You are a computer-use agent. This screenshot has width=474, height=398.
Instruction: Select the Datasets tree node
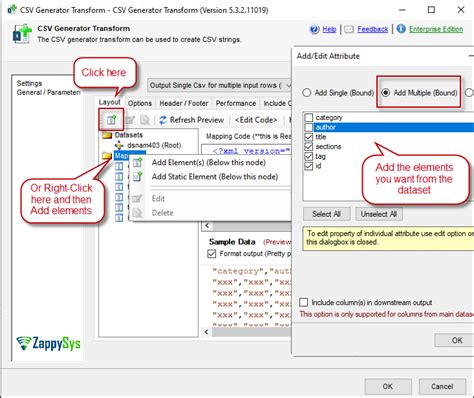coord(128,135)
